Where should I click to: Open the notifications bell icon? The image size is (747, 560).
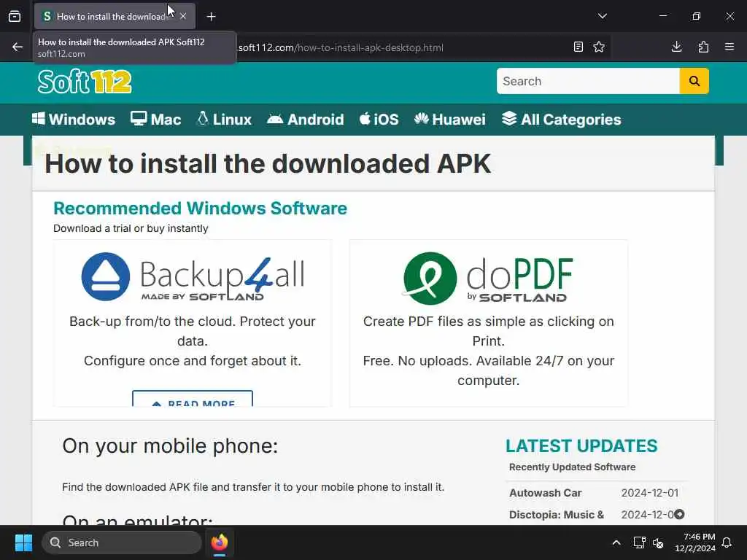(x=727, y=542)
